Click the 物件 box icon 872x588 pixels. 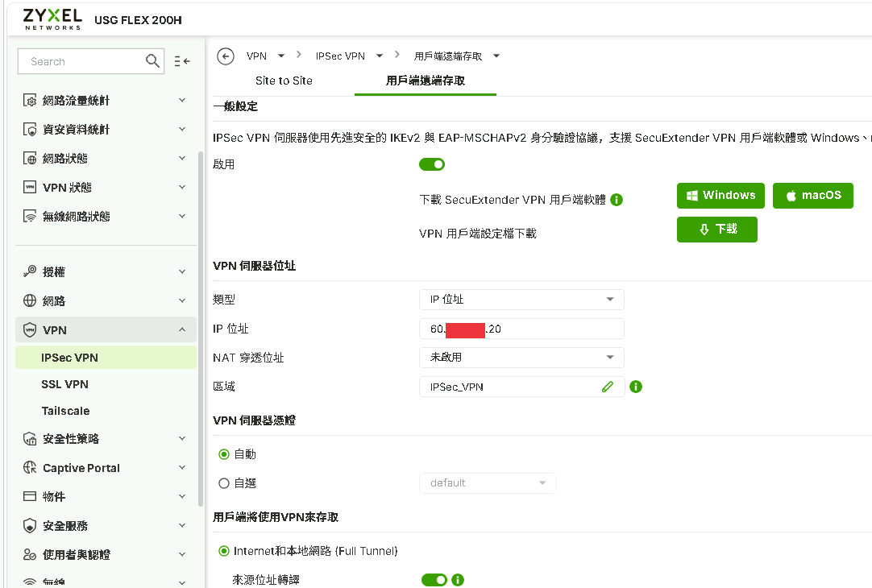tap(30, 496)
